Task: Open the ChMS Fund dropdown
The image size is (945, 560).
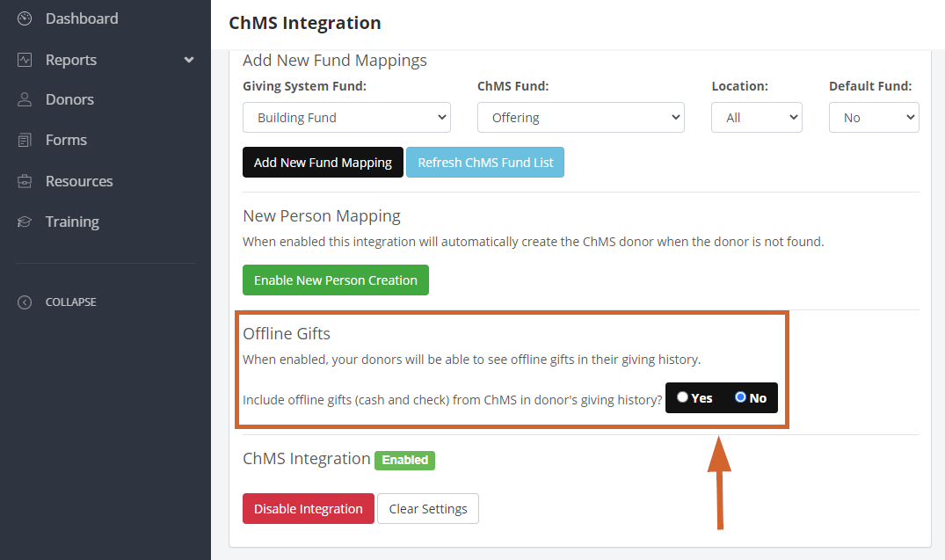Action: coord(580,116)
